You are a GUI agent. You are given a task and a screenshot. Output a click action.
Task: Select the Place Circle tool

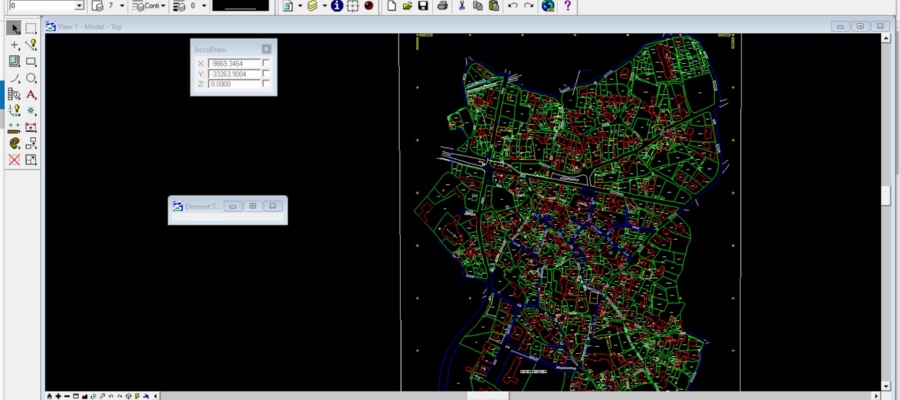tap(31, 78)
